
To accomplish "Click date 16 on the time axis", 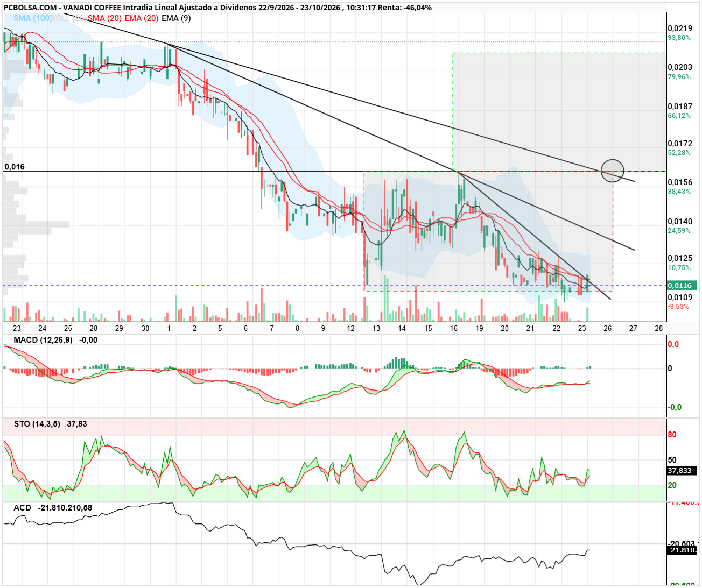I will pyautogui.click(x=454, y=328).
